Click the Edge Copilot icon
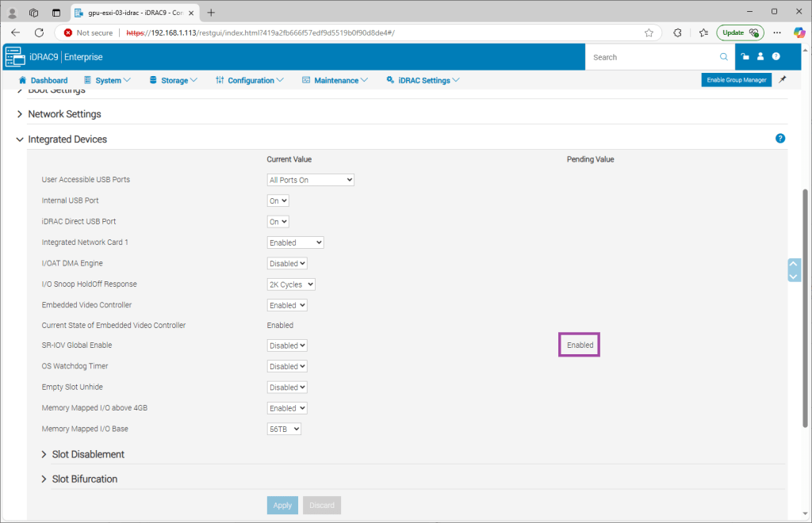The height and width of the screenshot is (523, 812). (x=799, y=32)
